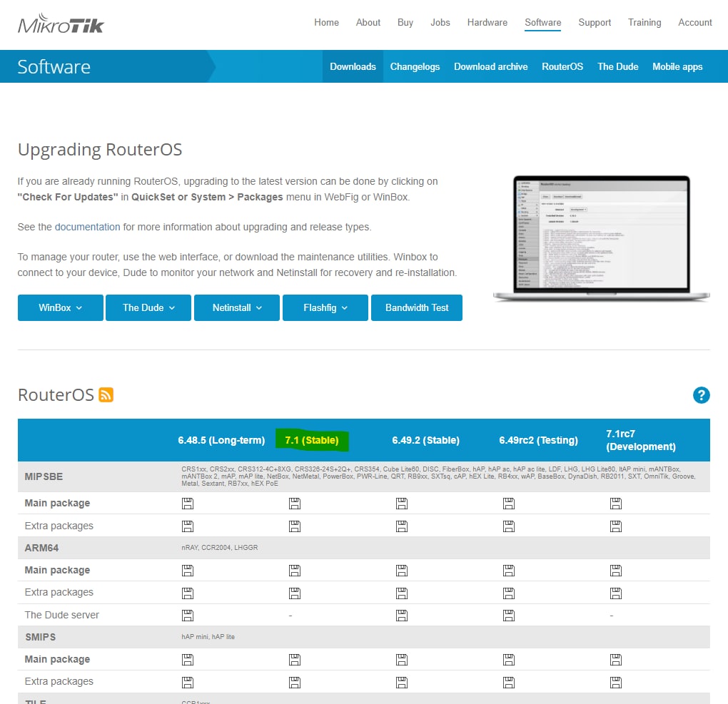Download SMIPS Extra packages 7.1 Stable
This screenshot has height=704, width=728.
click(295, 682)
